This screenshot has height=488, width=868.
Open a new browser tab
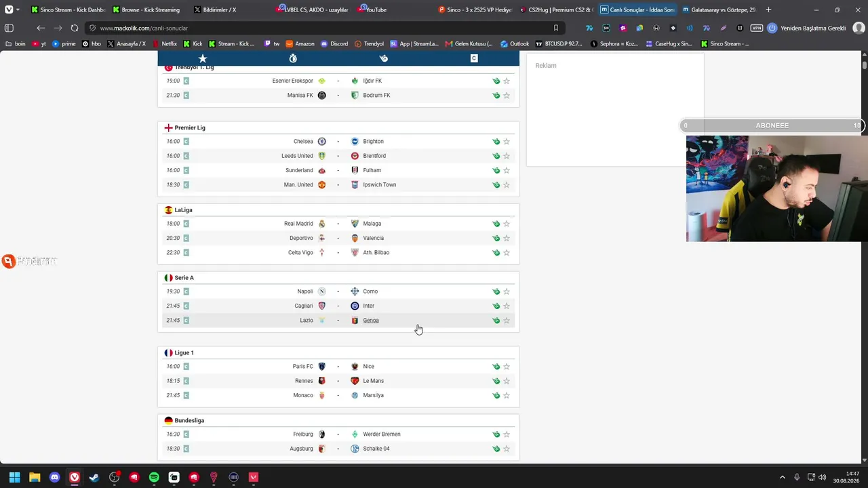(x=768, y=9)
